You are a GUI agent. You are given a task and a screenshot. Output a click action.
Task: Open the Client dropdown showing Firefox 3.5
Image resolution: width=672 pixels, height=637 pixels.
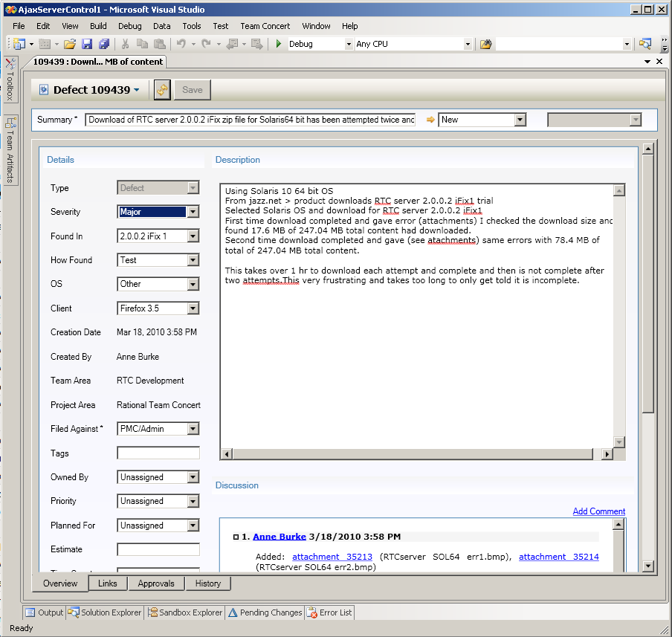point(193,308)
